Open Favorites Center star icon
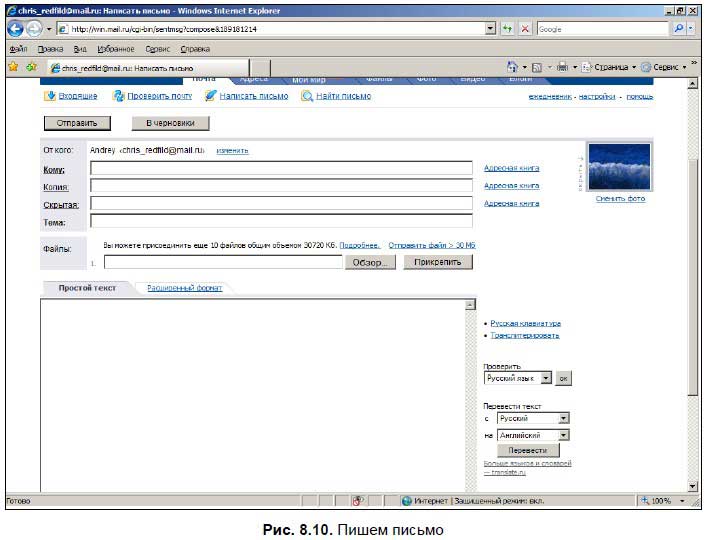Image resolution: width=708 pixels, height=540 pixels. (x=14, y=67)
